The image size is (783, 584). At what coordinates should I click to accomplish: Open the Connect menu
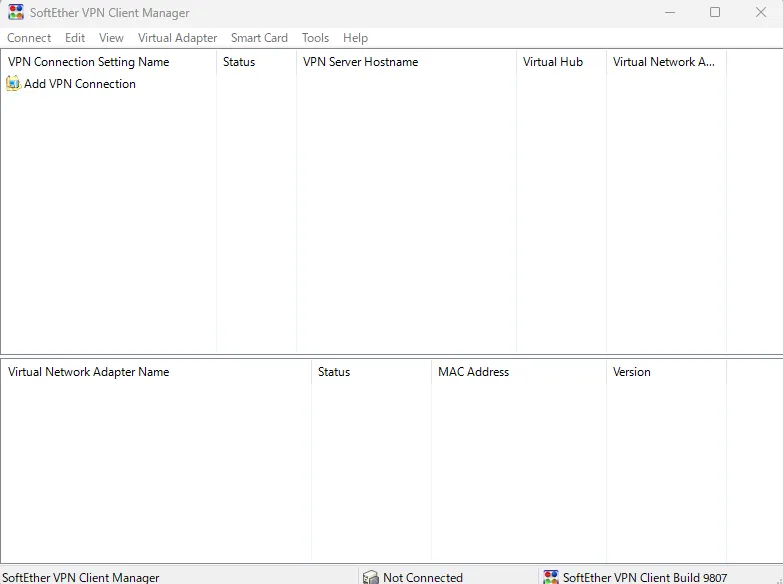[x=29, y=38]
